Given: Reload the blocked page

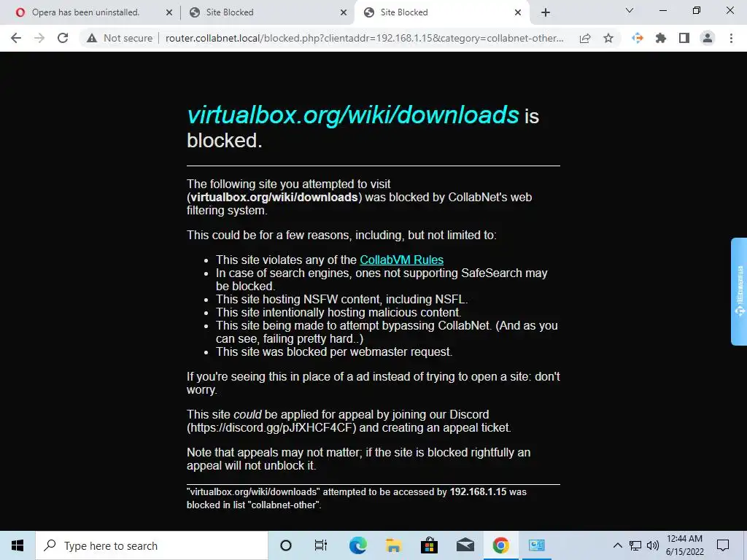Looking at the screenshot, I should point(63,38).
